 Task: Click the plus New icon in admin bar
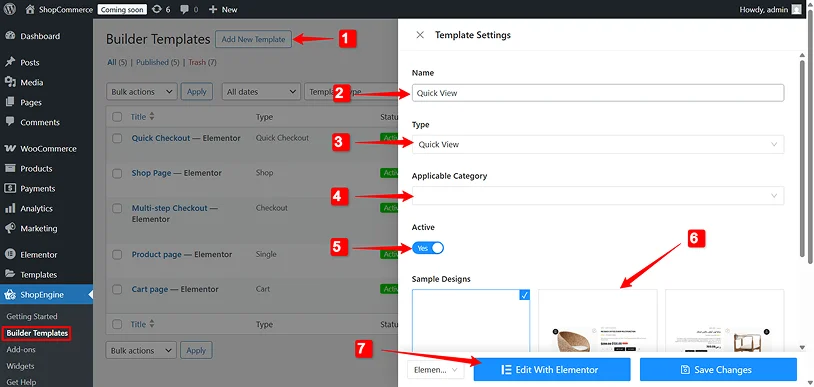click(x=213, y=9)
